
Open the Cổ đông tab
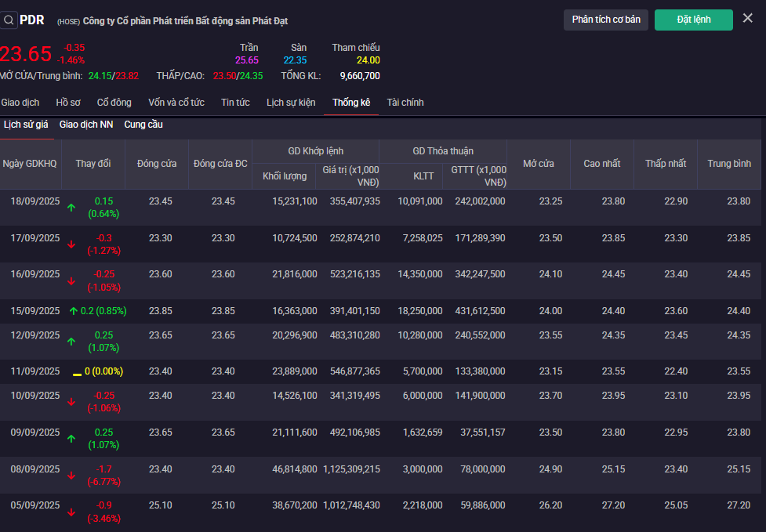(x=114, y=103)
